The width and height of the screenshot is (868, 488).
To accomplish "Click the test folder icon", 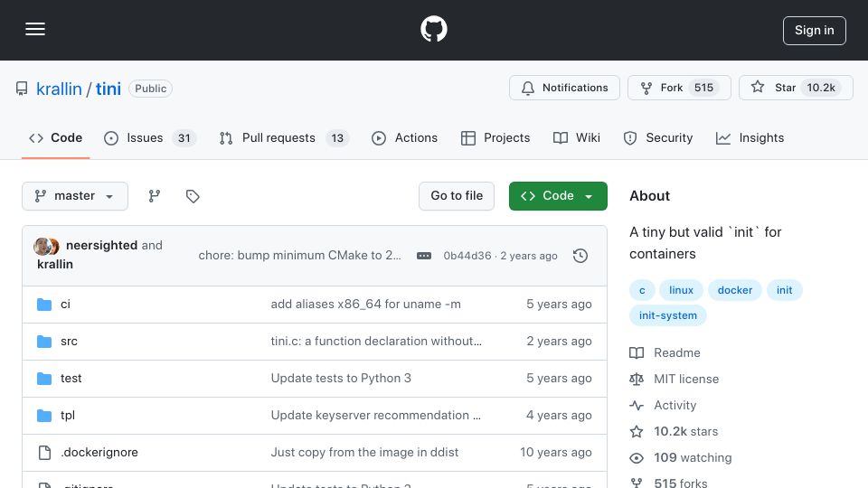I will [x=44, y=379].
